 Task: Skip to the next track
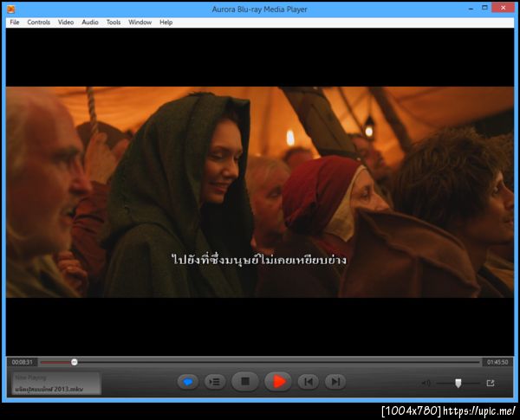[335, 382]
